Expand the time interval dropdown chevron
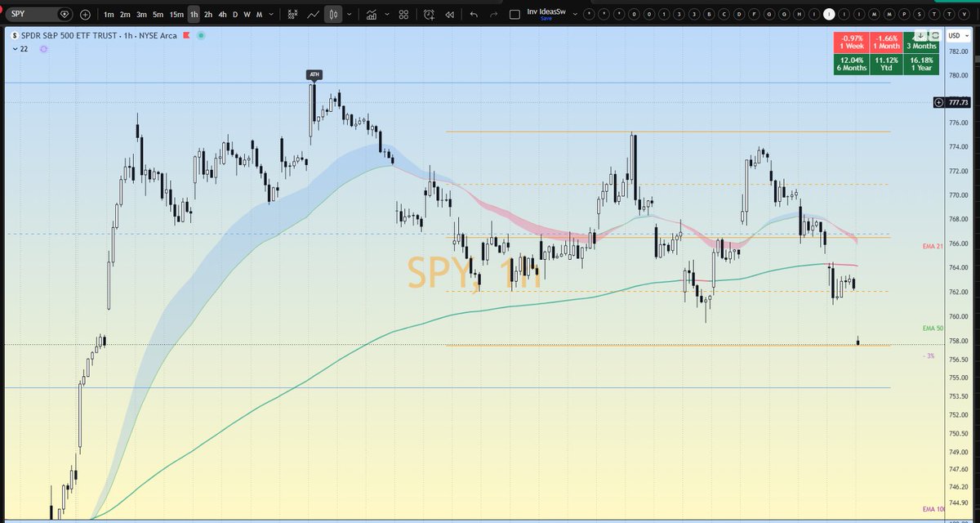 pyautogui.click(x=271, y=15)
